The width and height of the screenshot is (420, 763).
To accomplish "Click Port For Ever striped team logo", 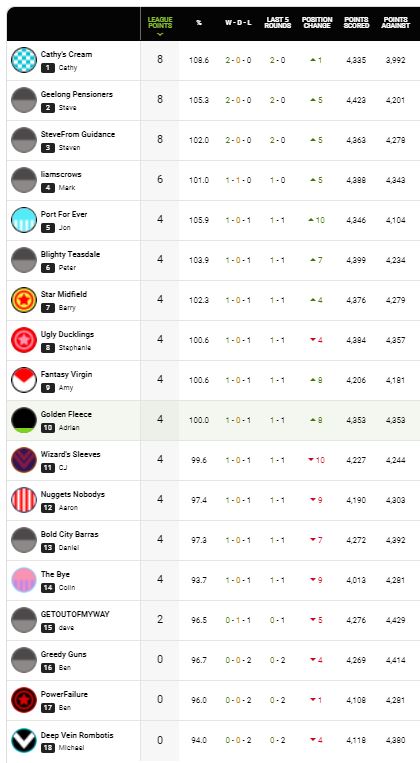I will click(x=24, y=220).
